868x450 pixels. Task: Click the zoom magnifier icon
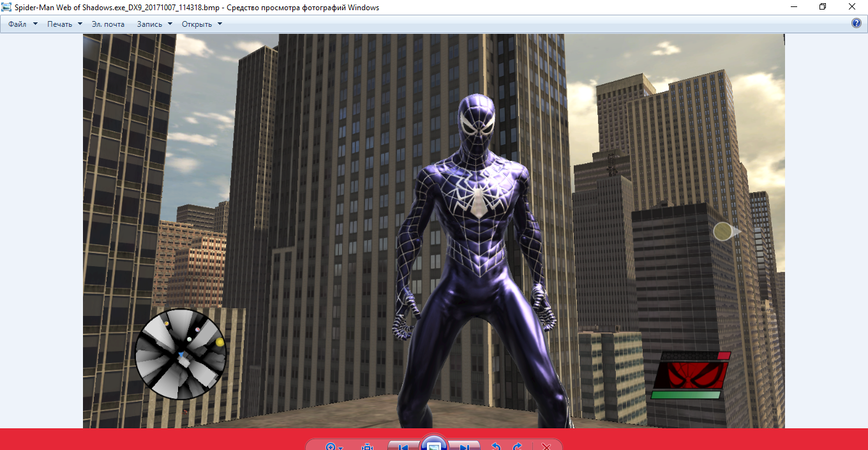coord(331,447)
